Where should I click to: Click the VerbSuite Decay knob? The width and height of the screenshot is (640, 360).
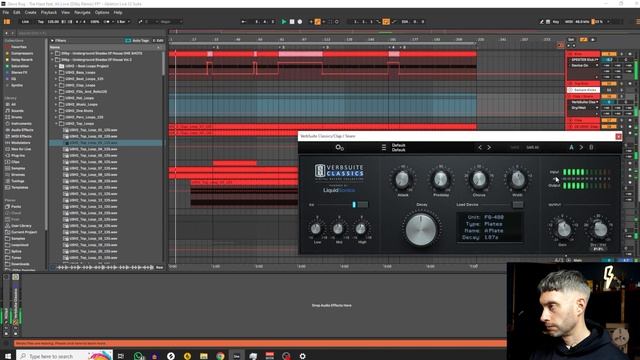tap(421, 229)
